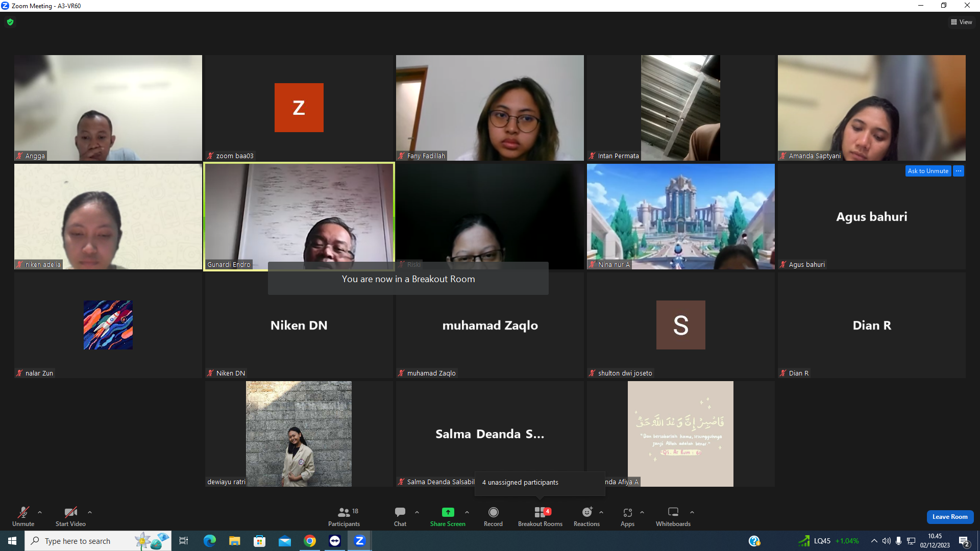Expand Reactions options arrow
This screenshot has width=980, height=551.
(x=601, y=512)
